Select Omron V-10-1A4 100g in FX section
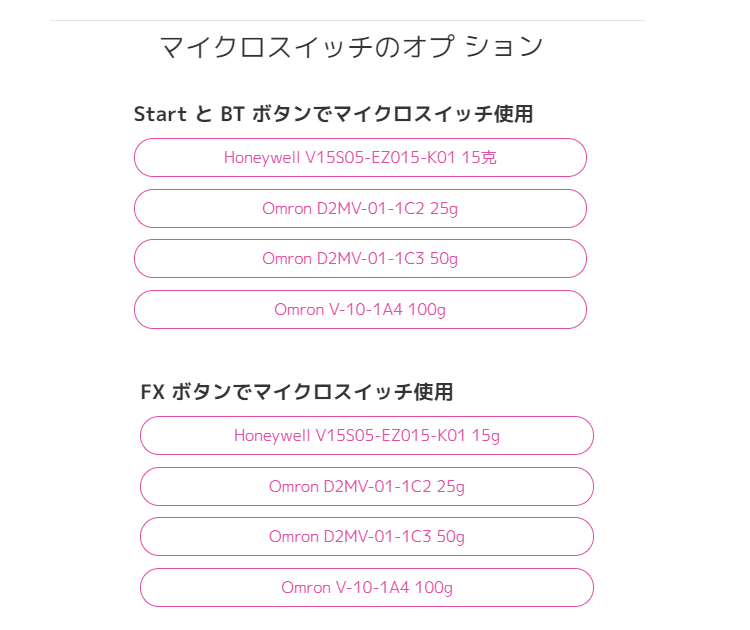This screenshot has width=750, height=630. [x=366, y=588]
